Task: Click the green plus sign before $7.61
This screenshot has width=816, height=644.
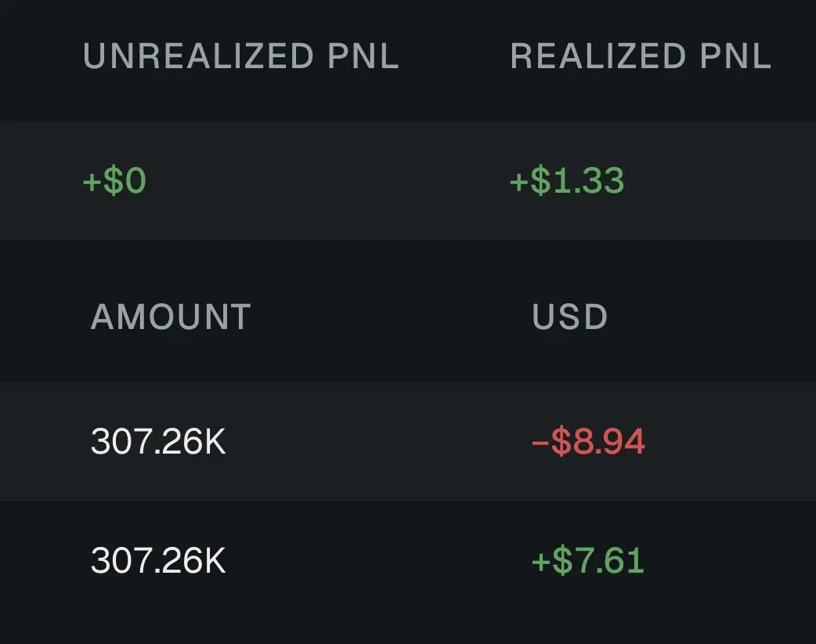Action: [x=540, y=563]
